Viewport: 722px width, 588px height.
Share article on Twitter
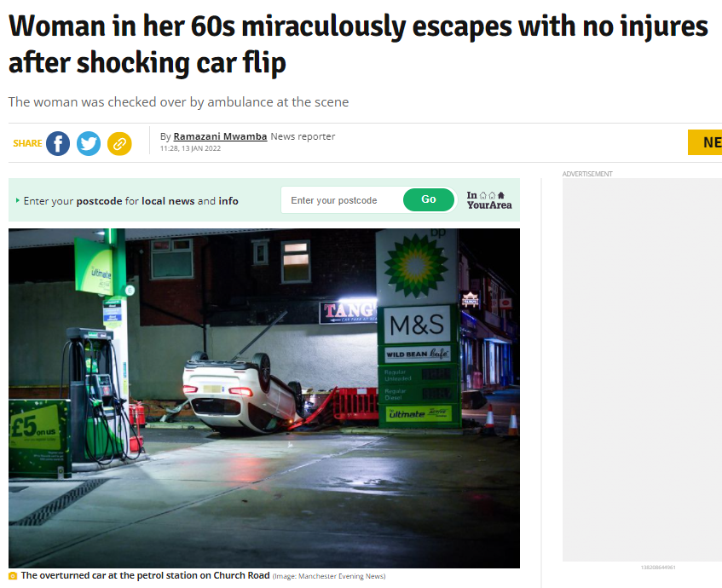(x=89, y=143)
